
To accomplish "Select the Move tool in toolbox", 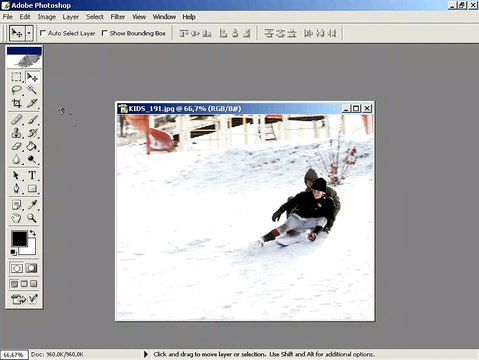I will pos(32,77).
